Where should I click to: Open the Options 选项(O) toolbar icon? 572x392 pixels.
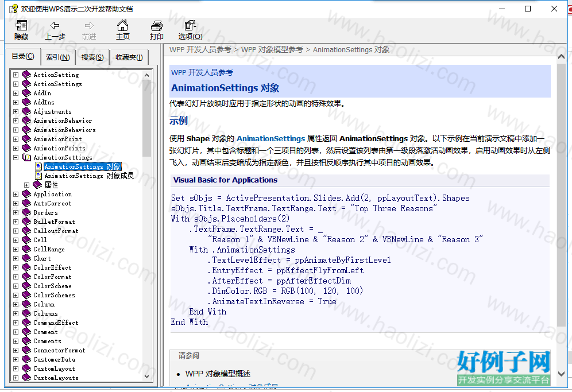(x=190, y=25)
